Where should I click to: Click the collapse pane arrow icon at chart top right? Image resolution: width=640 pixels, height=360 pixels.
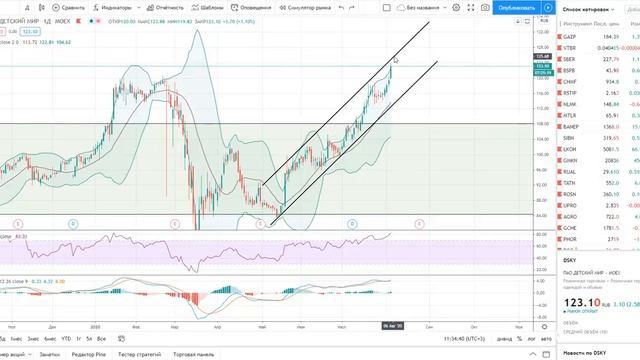pyautogui.click(x=518, y=21)
